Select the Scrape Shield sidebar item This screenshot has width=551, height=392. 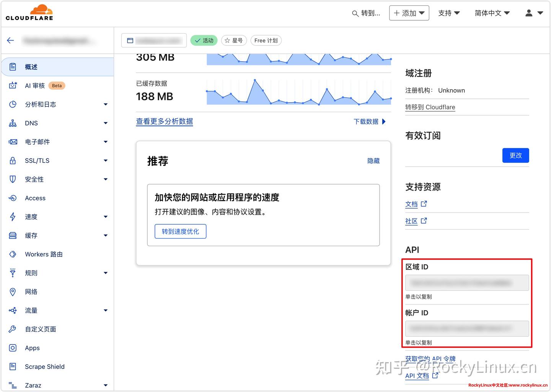pyautogui.click(x=44, y=366)
